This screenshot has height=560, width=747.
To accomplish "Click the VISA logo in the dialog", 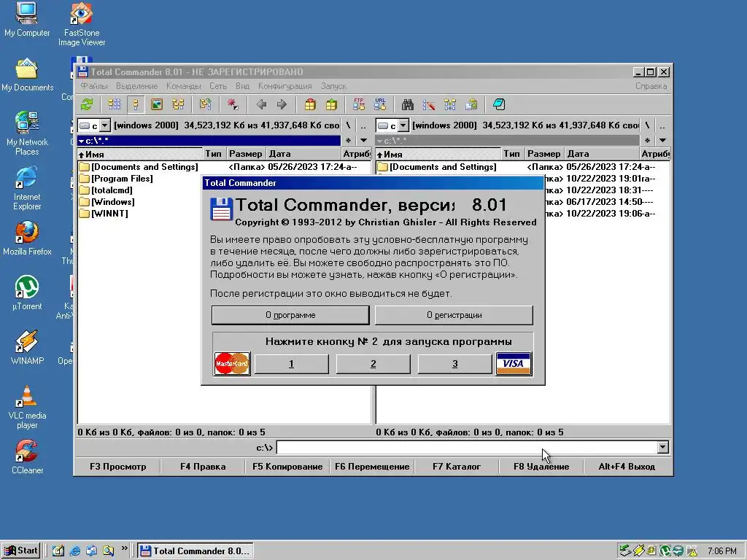I will [514, 364].
